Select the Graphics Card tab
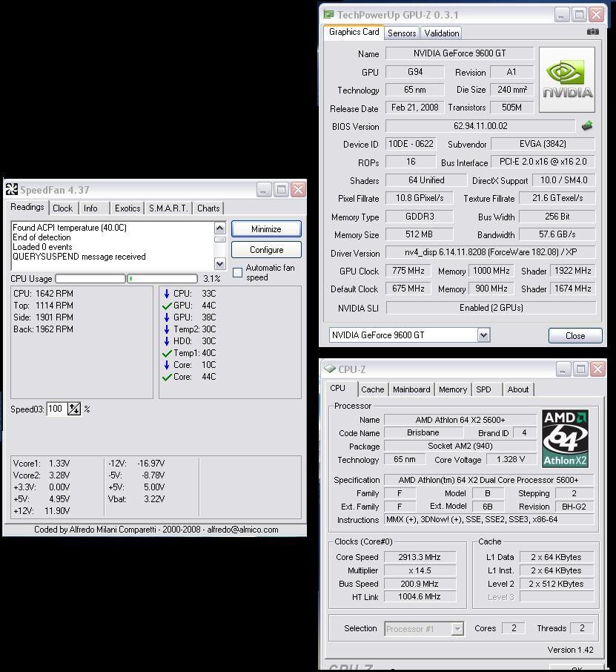 (x=354, y=32)
